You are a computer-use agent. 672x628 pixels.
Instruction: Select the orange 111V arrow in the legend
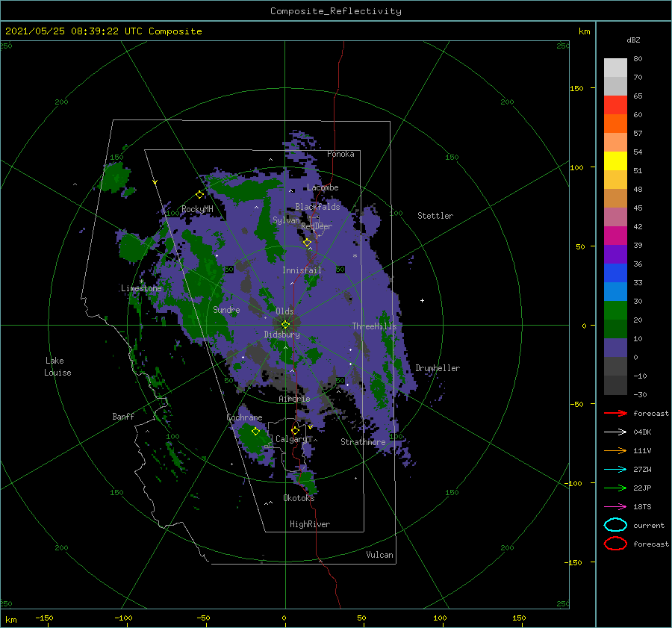click(615, 450)
